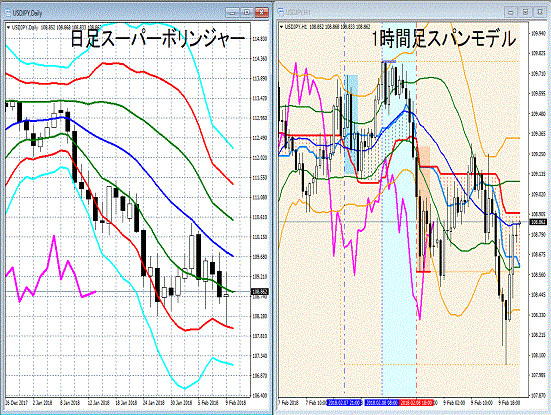Click the USDJPY,Daily window title icon

pyautogui.click(x=7, y=13)
